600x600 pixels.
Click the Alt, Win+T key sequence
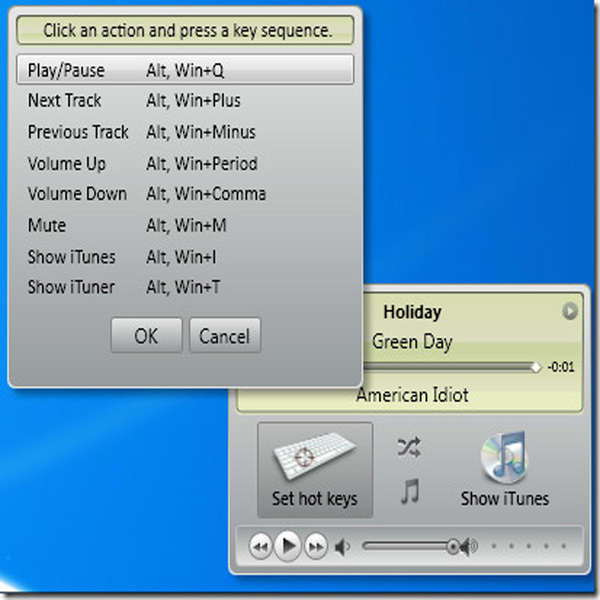183,287
